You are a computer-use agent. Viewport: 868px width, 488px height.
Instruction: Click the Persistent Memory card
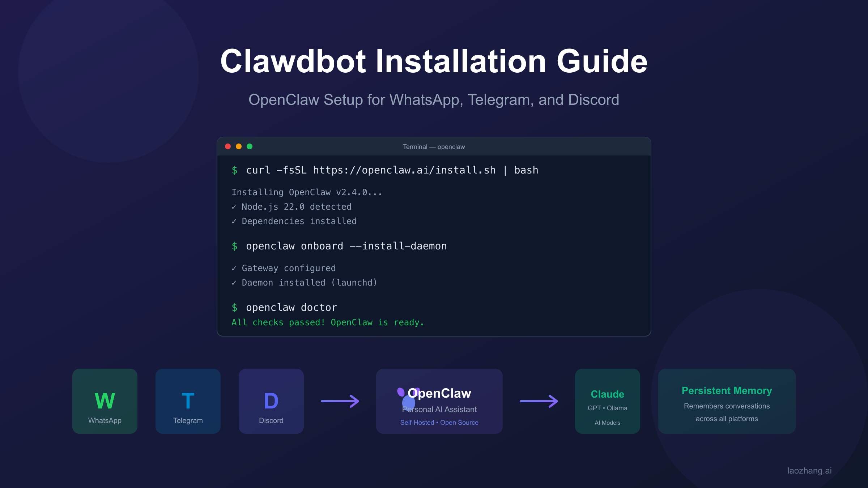coord(727,401)
